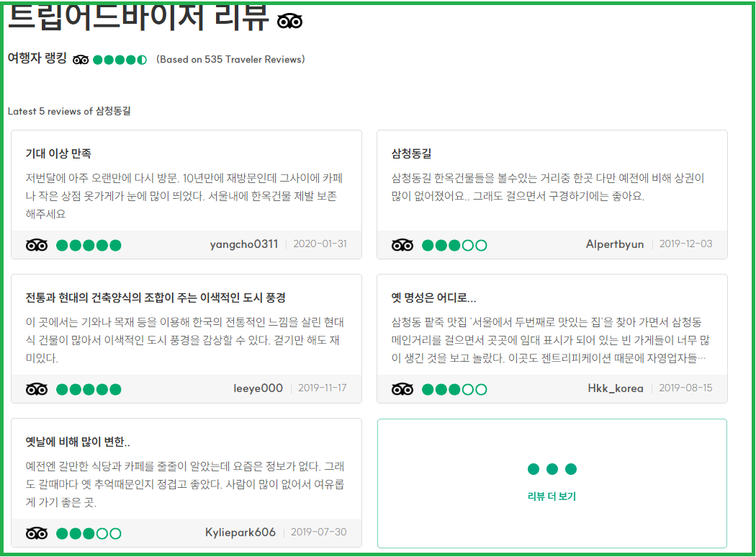Screen dimensions: 756x557
Task: Click the owl logo on Alpertbyun's review
Action: [x=402, y=244]
